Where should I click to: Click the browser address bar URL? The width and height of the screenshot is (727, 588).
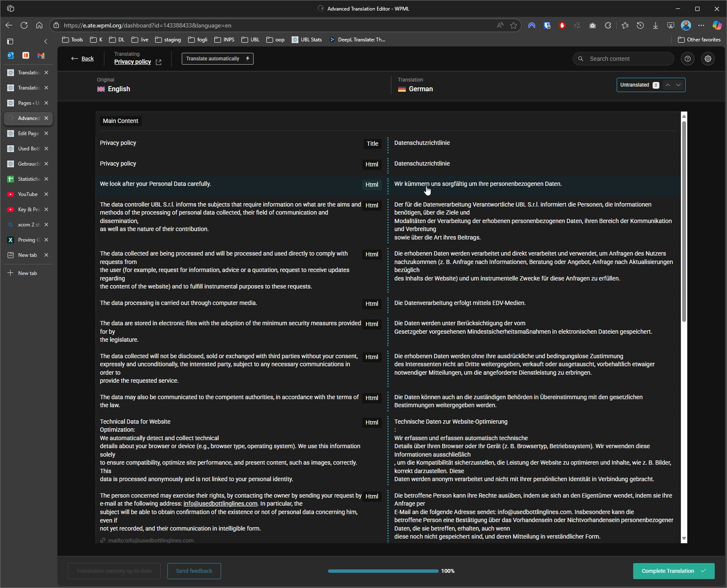148,25
